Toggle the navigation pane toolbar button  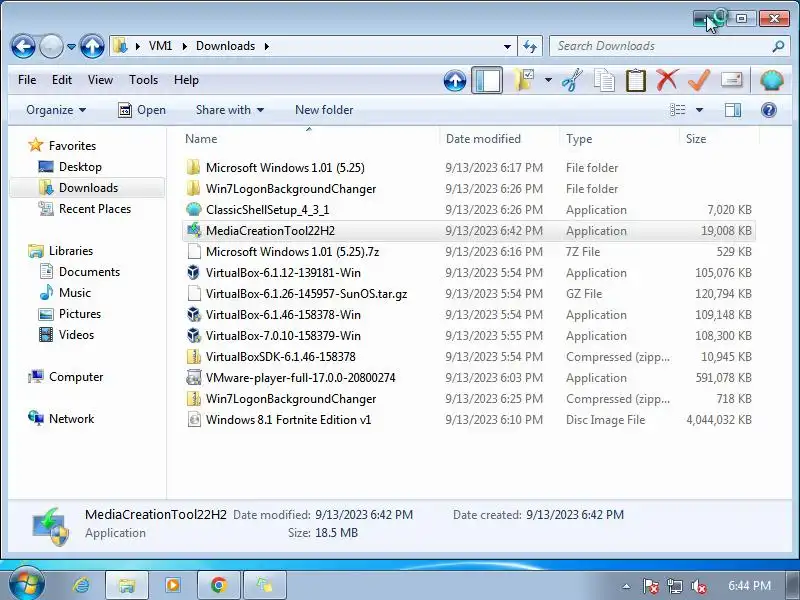point(487,80)
